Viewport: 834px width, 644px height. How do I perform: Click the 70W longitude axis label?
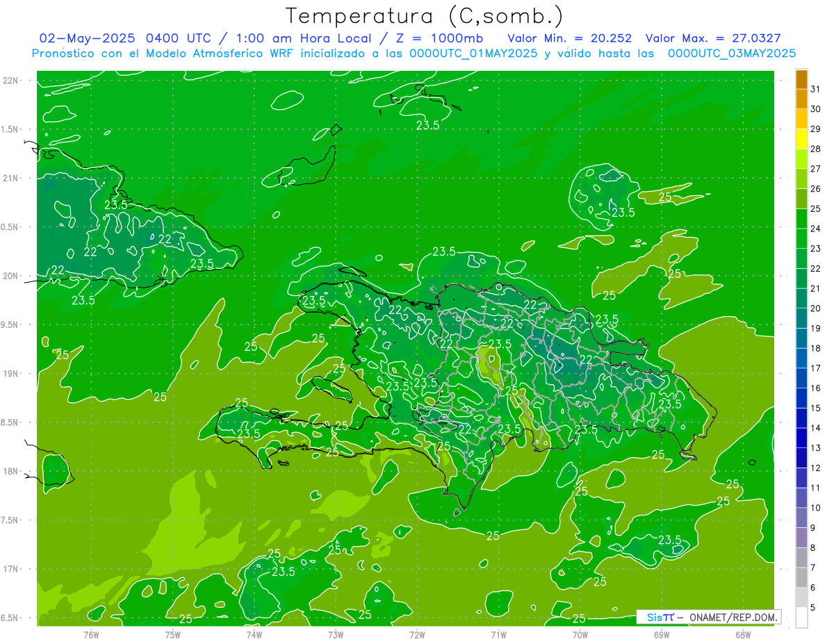tap(580, 635)
